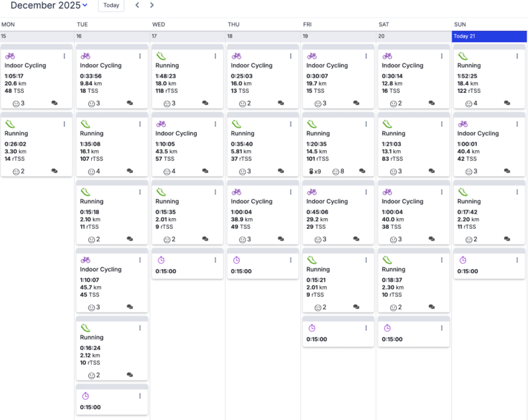Open comments on Sunday's 18.4 km run

pyautogui.click(x=507, y=104)
